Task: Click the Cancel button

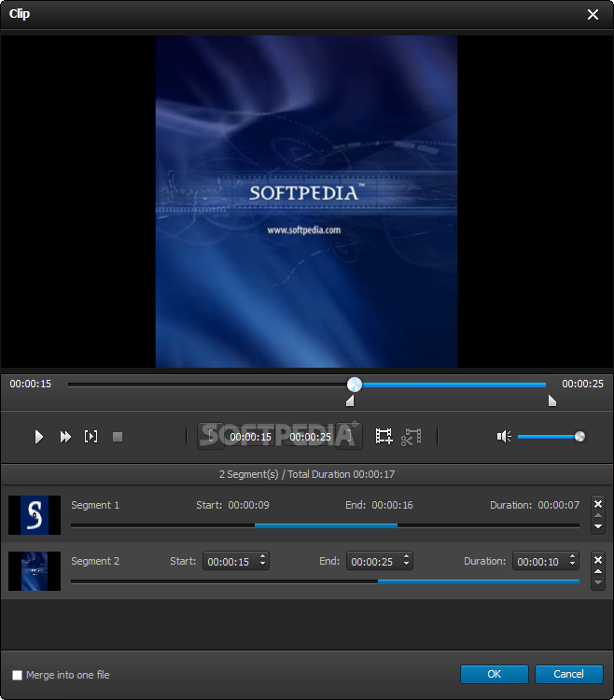Action: pyautogui.click(x=569, y=674)
